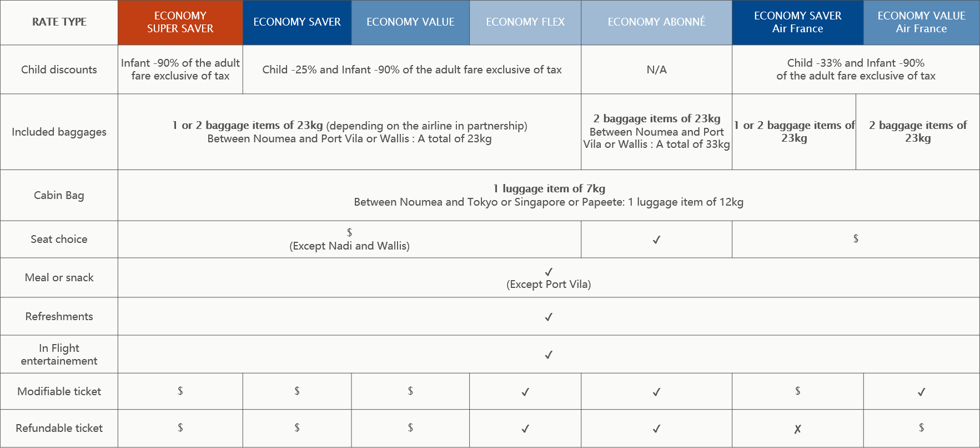Click the N/A child discount cell
This screenshot has width=980, height=448.
point(656,69)
